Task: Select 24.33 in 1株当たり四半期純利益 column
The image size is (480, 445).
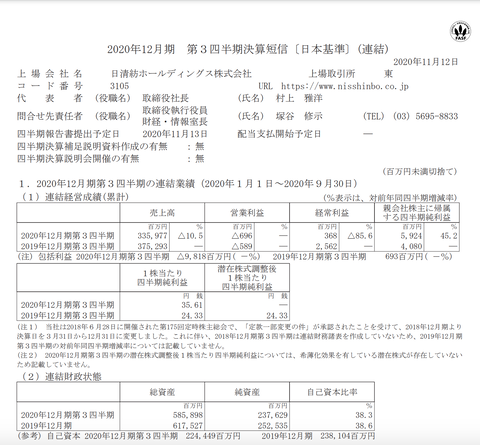Action: pos(192,315)
